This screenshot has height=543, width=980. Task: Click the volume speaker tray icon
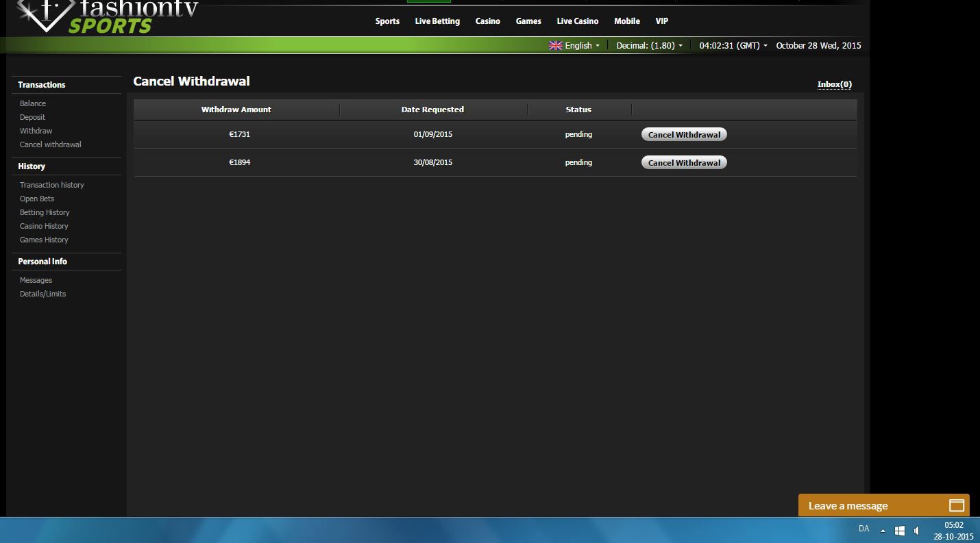pos(917,530)
